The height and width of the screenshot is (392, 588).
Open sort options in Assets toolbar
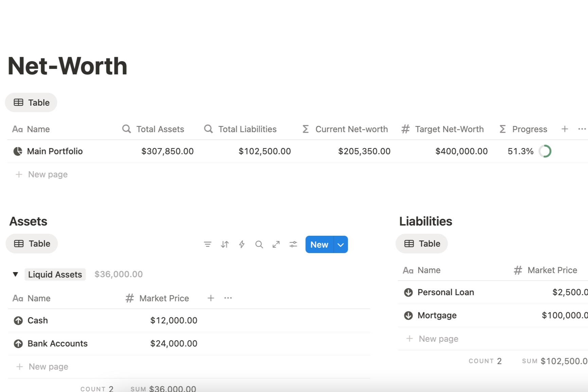225,244
